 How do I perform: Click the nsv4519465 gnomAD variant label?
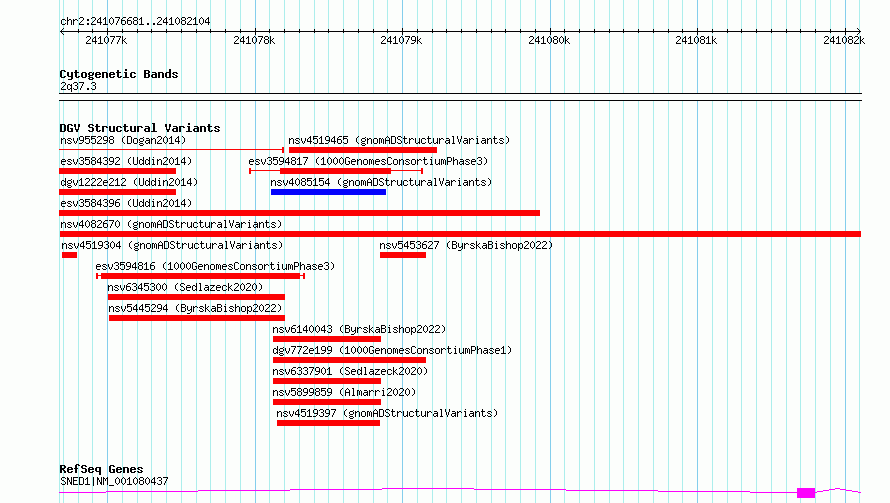point(399,140)
